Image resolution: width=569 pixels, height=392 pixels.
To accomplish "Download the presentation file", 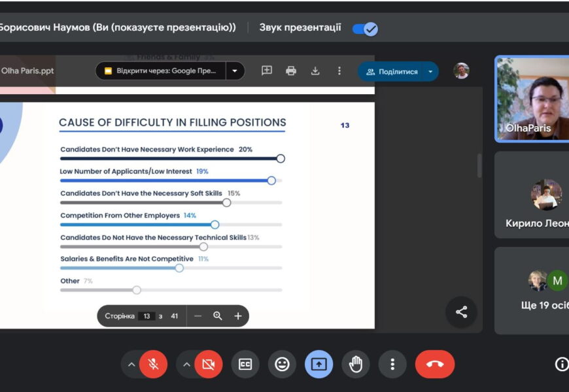I will tap(315, 71).
